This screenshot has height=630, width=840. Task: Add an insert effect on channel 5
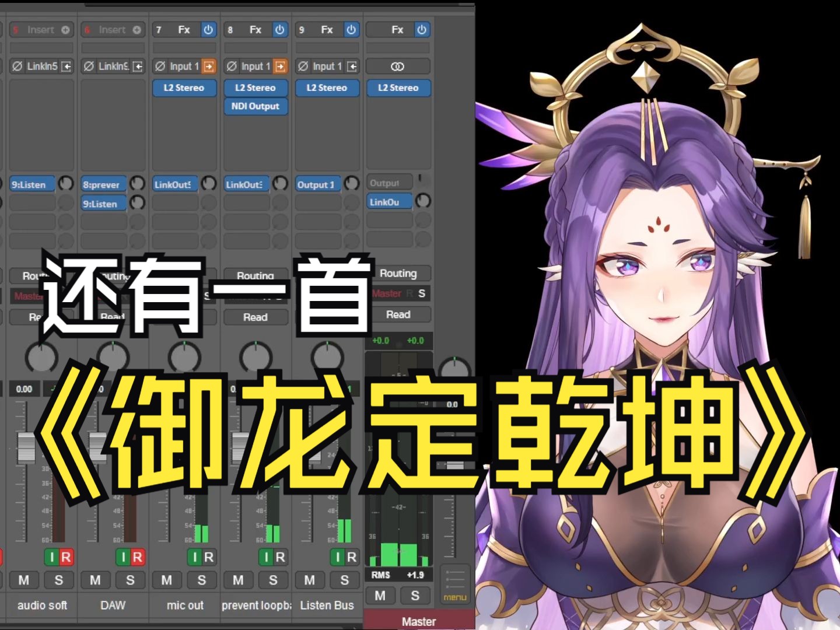[x=65, y=30]
